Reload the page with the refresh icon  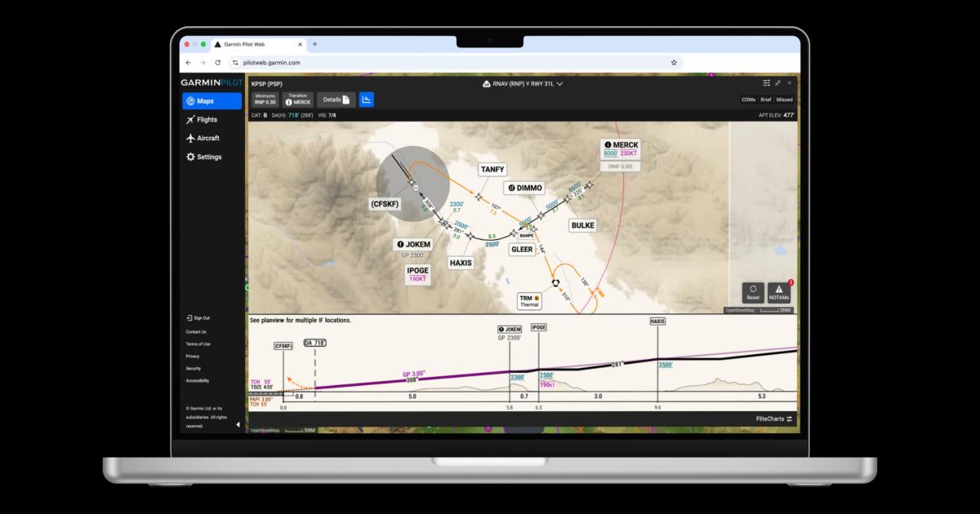[217, 62]
